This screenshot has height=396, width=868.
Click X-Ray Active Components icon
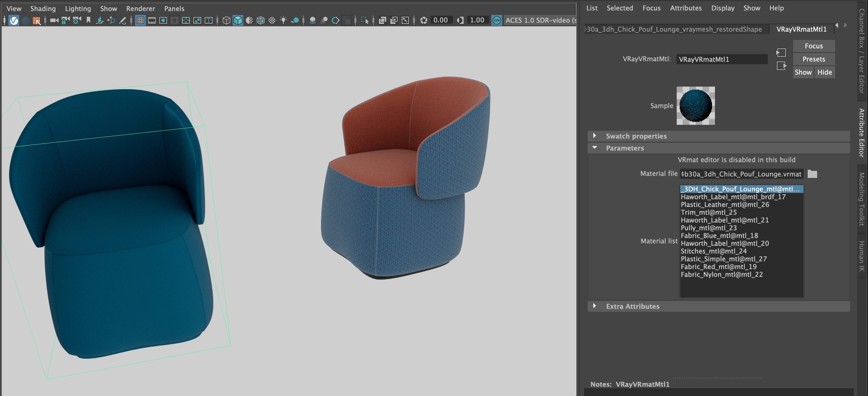tap(394, 21)
